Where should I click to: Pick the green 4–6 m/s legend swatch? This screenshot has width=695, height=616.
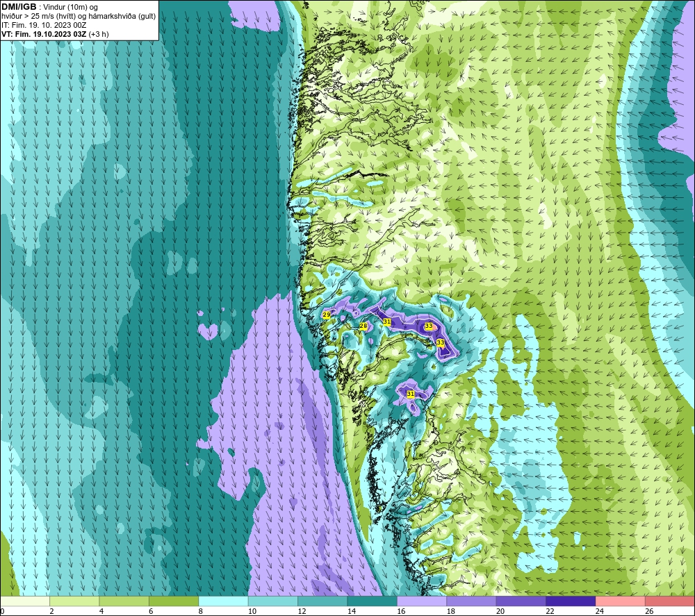pyautogui.click(x=124, y=601)
